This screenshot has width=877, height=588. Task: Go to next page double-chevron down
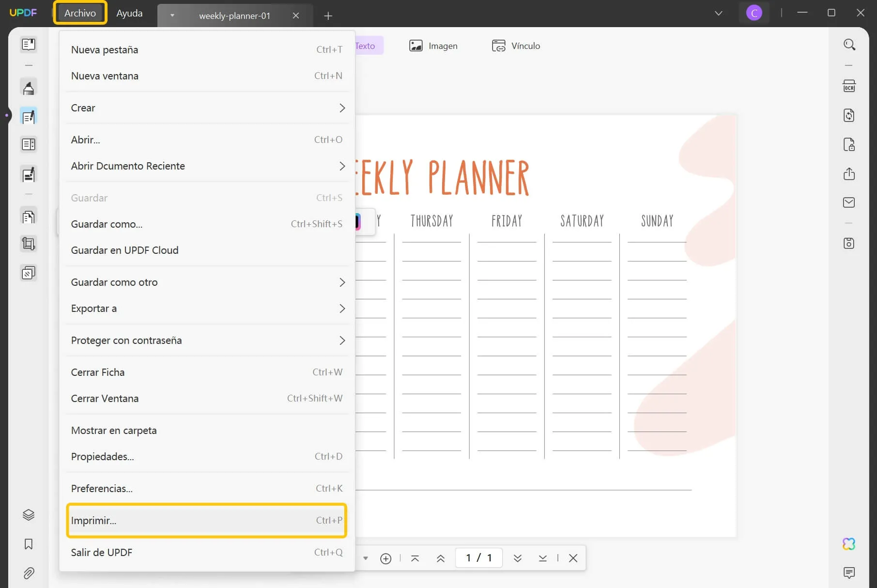click(518, 558)
